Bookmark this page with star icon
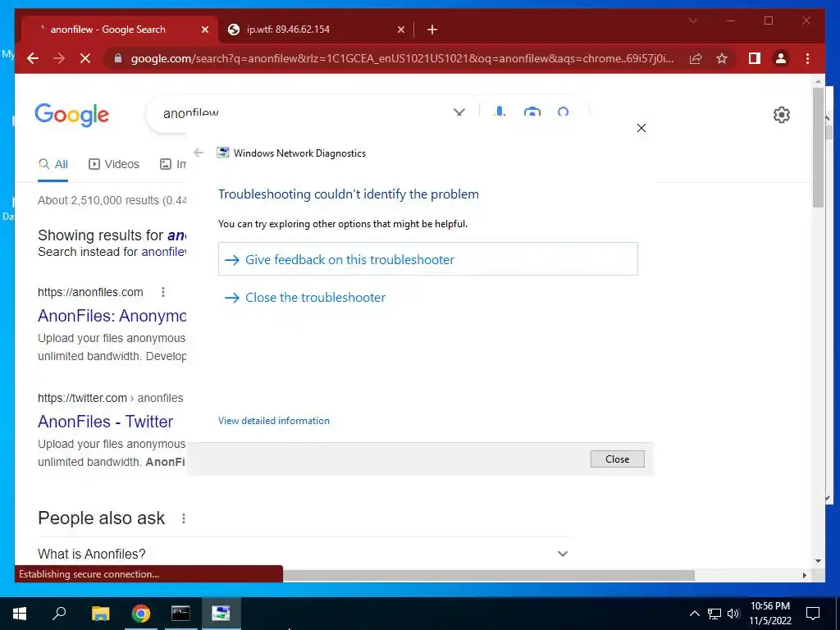This screenshot has height=630, width=840. (x=722, y=58)
